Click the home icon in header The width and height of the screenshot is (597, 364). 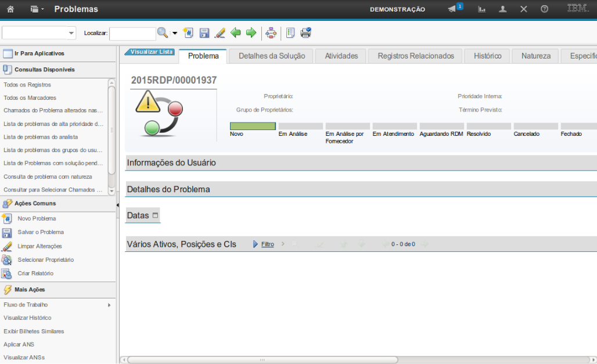(x=10, y=9)
